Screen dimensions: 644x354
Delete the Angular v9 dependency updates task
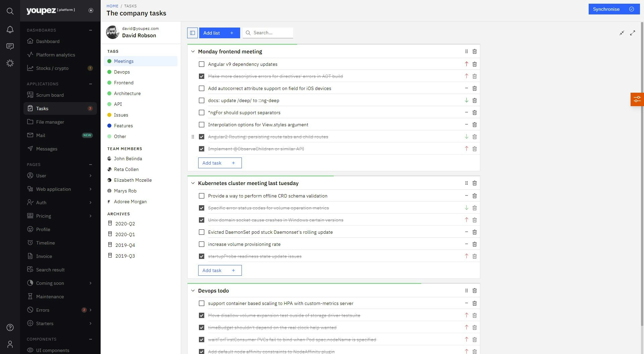[475, 64]
